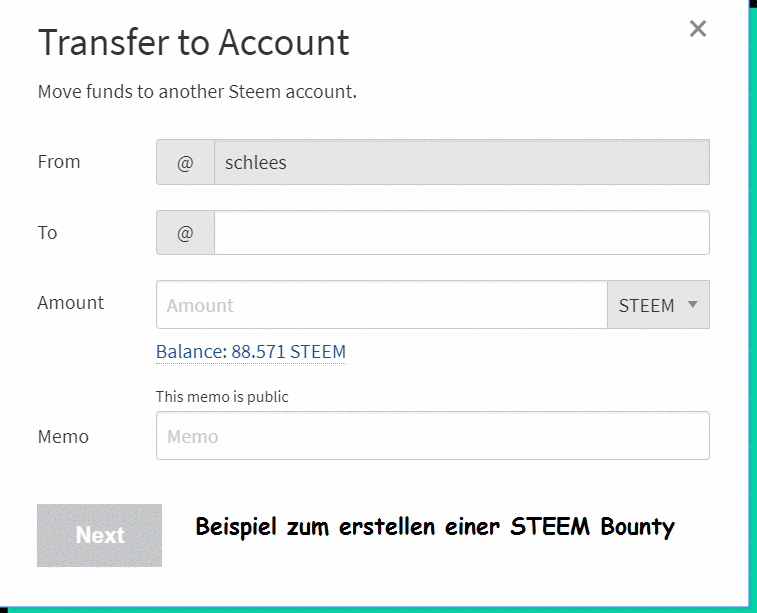Click the Next button
Viewport: 757px width, 613px height.
[99, 535]
